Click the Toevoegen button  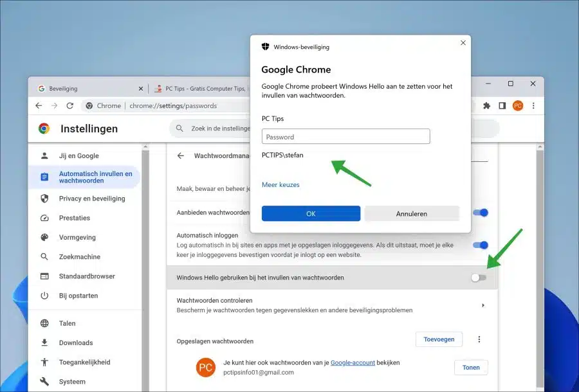pos(439,339)
